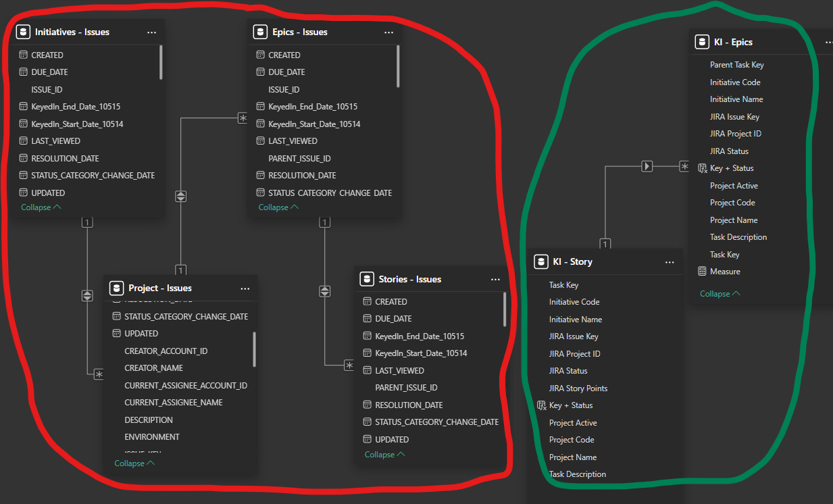Click the Project - Issues table scrollbar
The height and width of the screenshot is (504, 833).
(x=254, y=349)
